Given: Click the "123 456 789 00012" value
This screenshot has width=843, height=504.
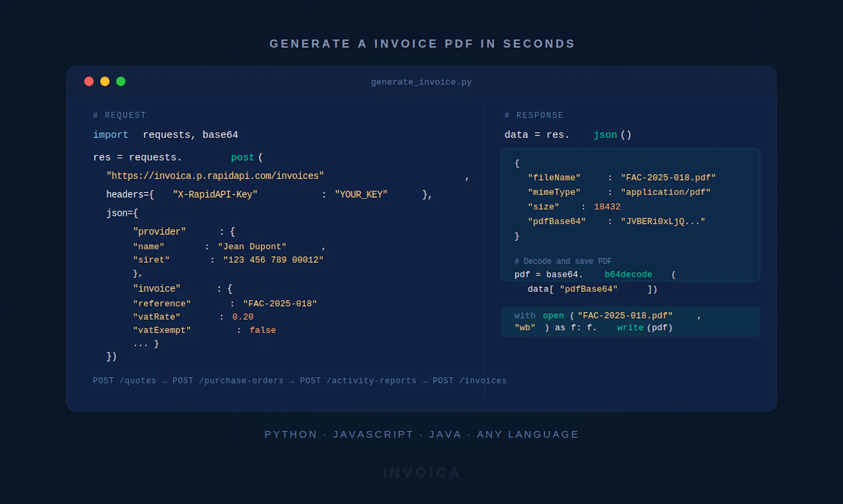Looking at the screenshot, I should click(273, 260).
